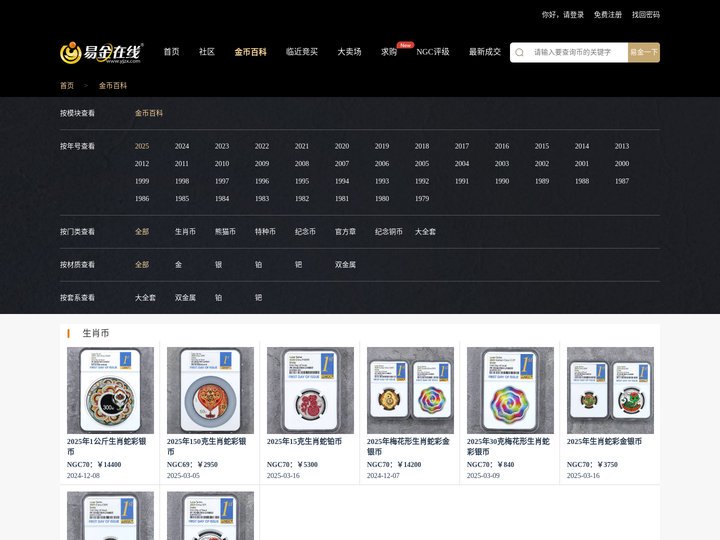Click the 生肖币 section heading
This screenshot has width=720, height=540.
click(x=96, y=333)
